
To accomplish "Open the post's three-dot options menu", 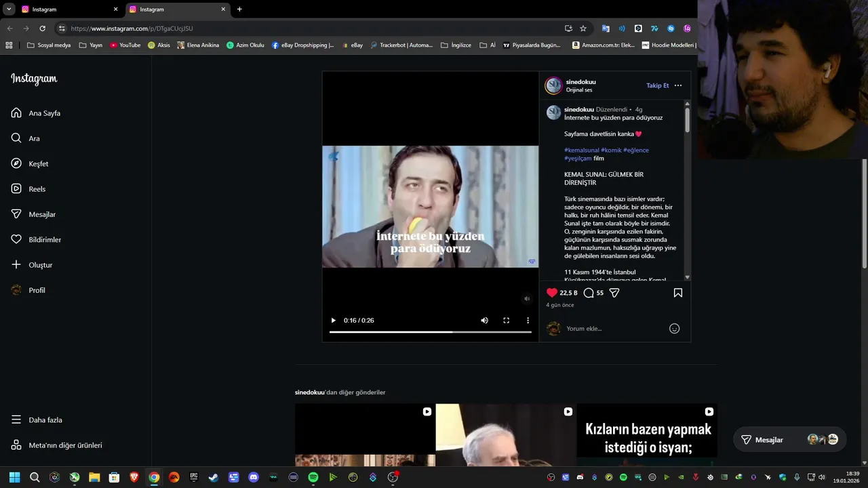I will (678, 85).
